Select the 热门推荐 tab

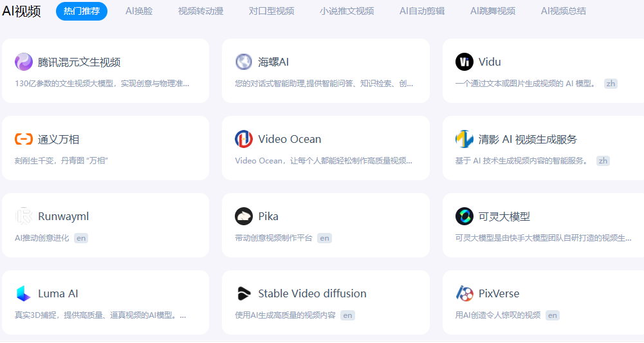(x=81, y=11)
